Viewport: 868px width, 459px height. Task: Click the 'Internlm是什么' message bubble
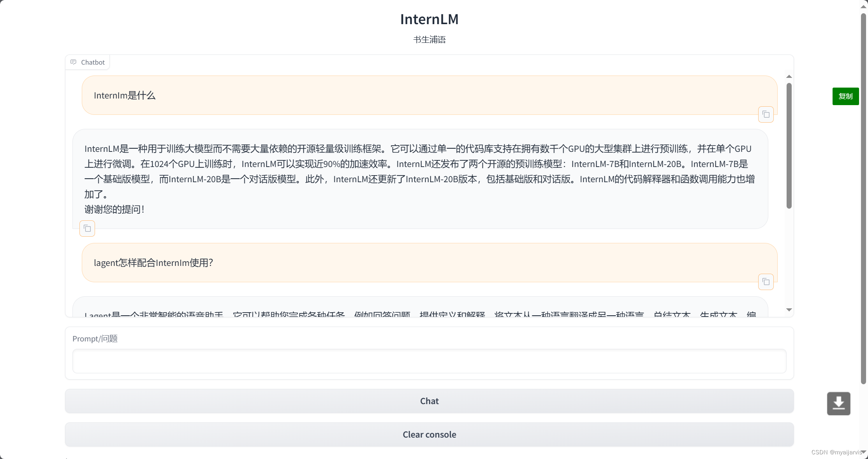pos(429,95)
